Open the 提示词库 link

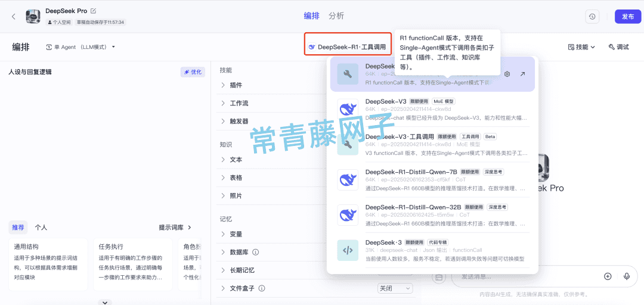tap(175, 227)
